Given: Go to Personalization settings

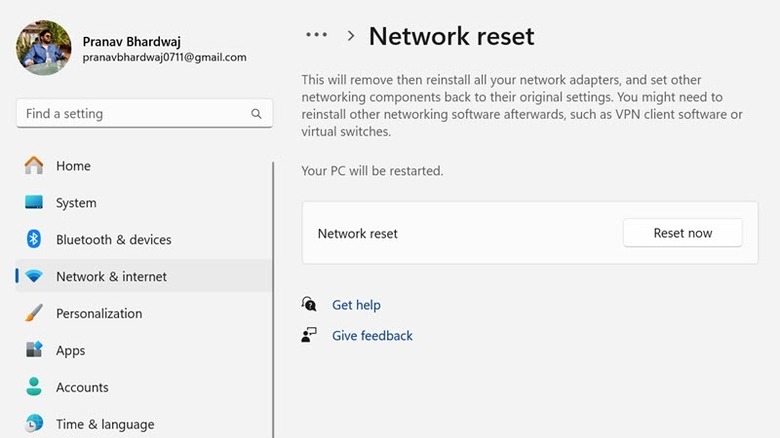Looking at the screenshot, I should tap(99, 314).
